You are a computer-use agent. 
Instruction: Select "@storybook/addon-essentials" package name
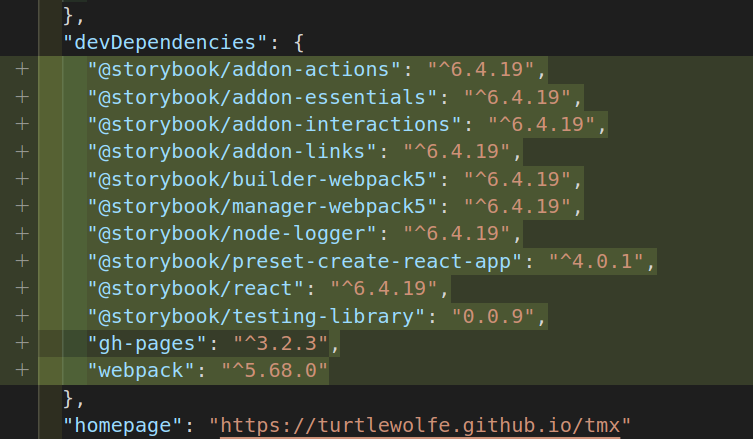[262, 97]
